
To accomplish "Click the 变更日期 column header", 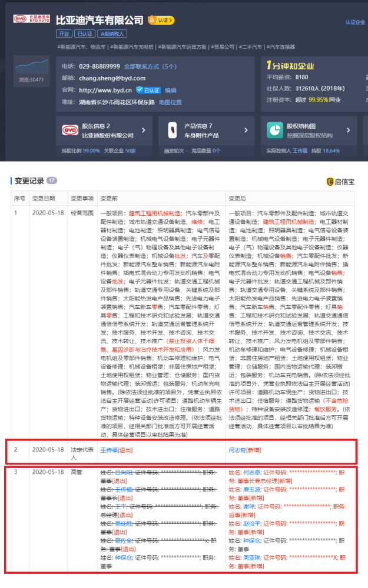I will pyautogui.click(x=44, y=198).
